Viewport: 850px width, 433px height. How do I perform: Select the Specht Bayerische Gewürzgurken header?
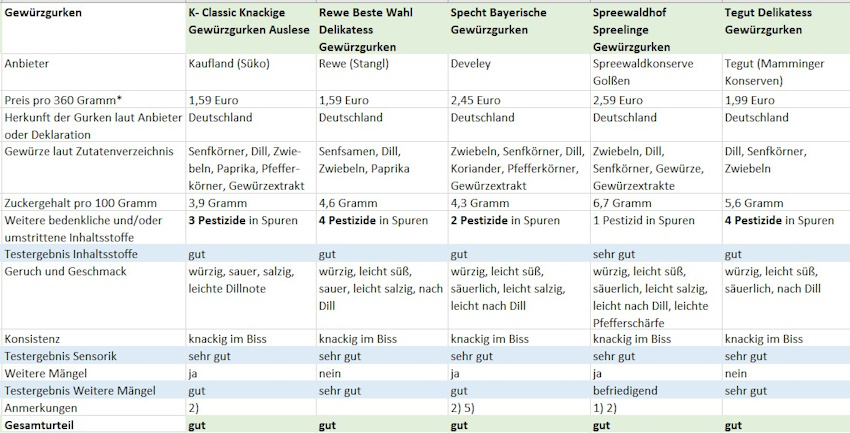tap(512, 21)
